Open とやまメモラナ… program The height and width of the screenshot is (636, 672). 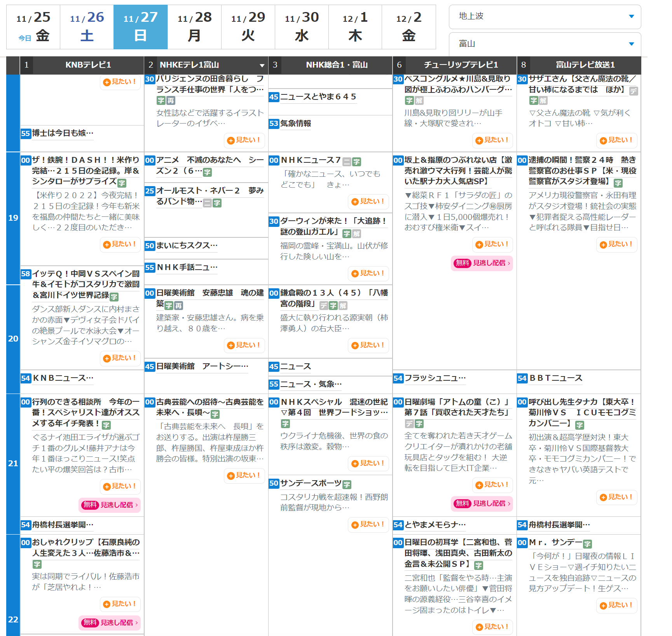point(435,525)
